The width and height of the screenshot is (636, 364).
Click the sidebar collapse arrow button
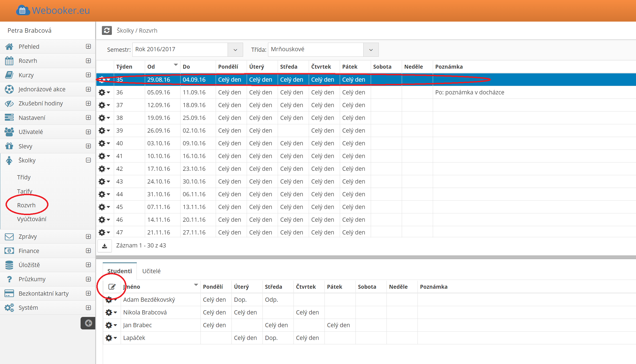pyautogui.click(x=88, y=323)
